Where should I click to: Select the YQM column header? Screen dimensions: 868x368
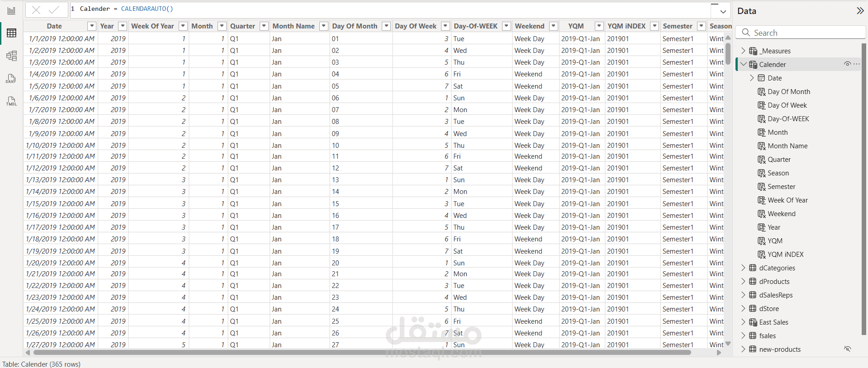coord(576,26)
